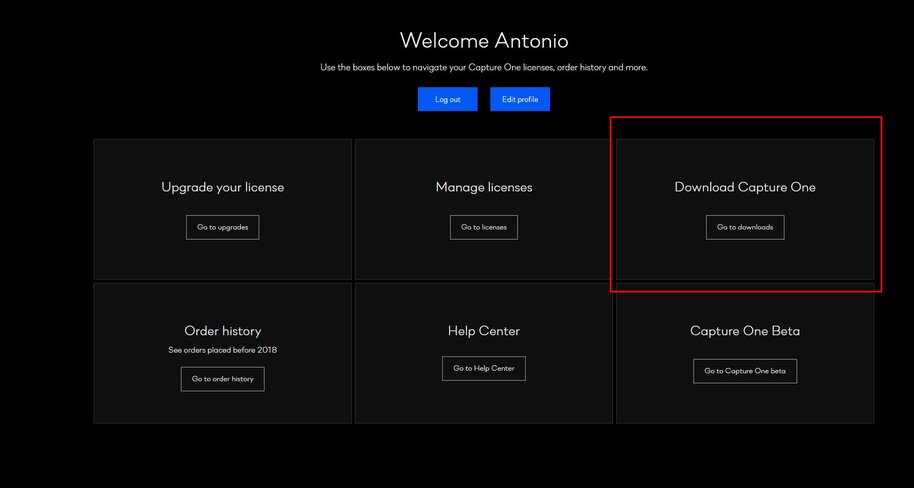Screen dimensions: 914x488
Task: Select the Download Capture One heading
Action: click(x=745, y=187)
